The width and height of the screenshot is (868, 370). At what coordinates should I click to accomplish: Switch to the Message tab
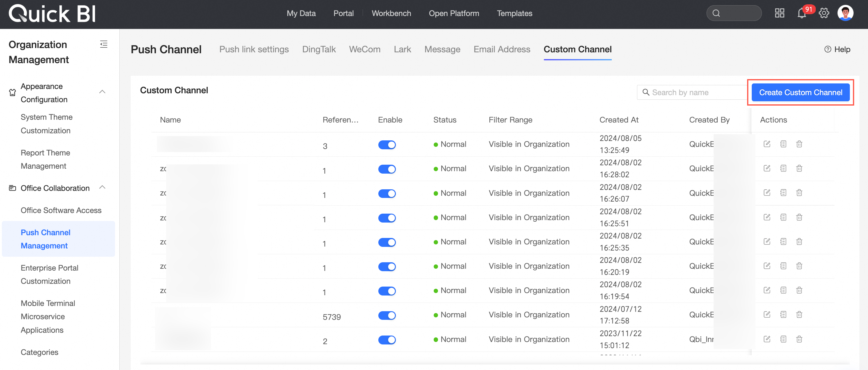pos(442,49)
